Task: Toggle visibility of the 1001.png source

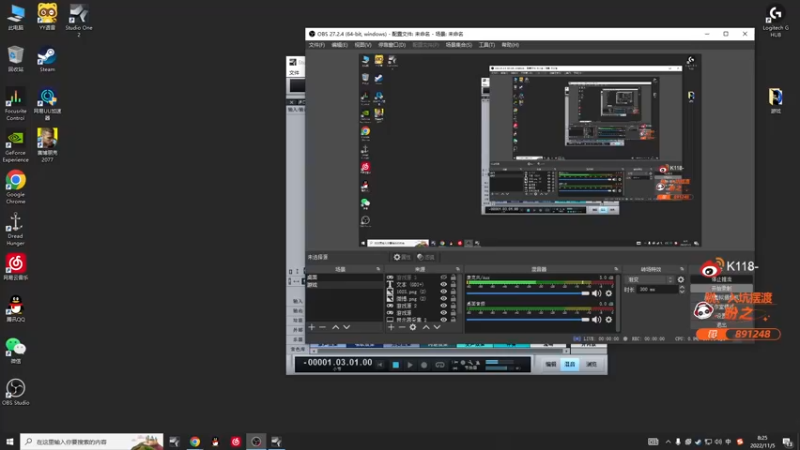Action: pyautogui.click(x=443, y=291)
